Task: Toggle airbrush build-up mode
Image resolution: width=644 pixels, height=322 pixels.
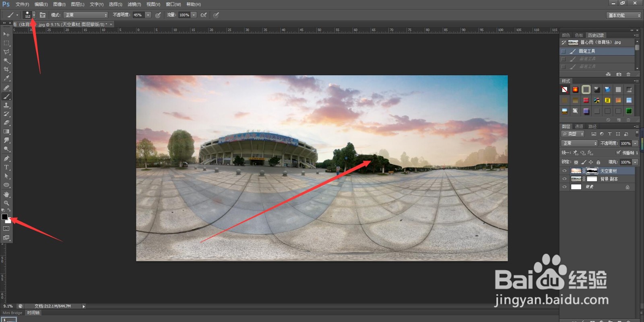Action: (204, 15)
